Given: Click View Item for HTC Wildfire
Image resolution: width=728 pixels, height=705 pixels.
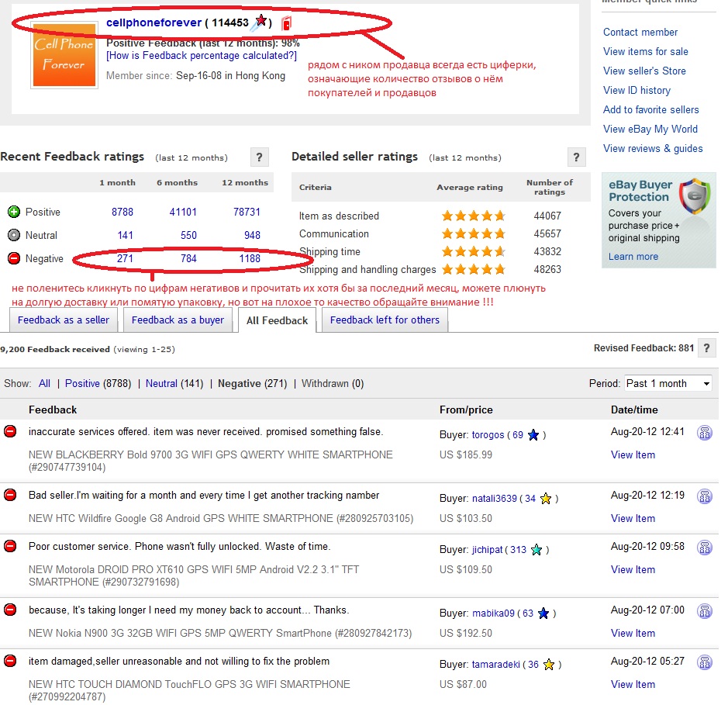Looking at the screenshot, I should pos(633,519).
